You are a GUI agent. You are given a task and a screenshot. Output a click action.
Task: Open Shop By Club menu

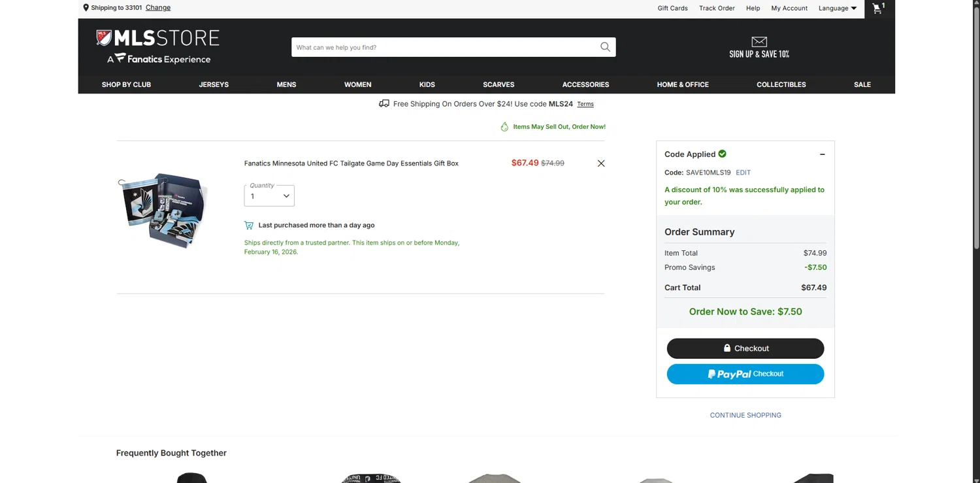point(126,84)
